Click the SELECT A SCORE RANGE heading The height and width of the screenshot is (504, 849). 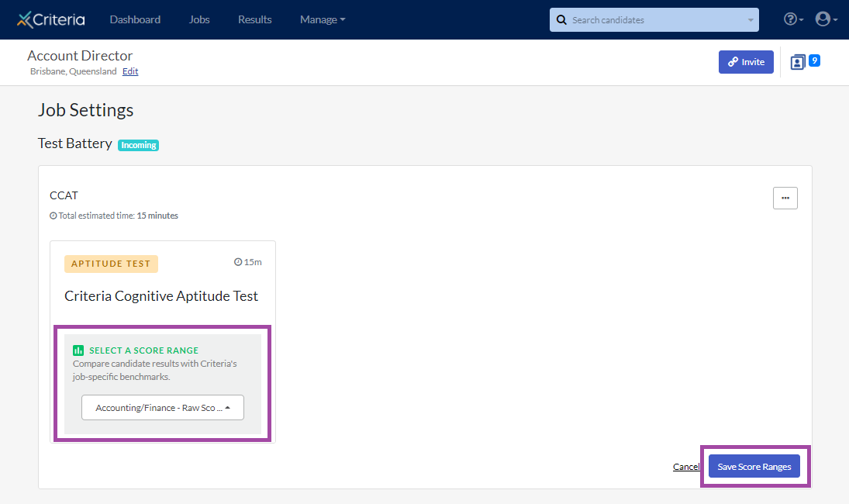click(144, 350)
